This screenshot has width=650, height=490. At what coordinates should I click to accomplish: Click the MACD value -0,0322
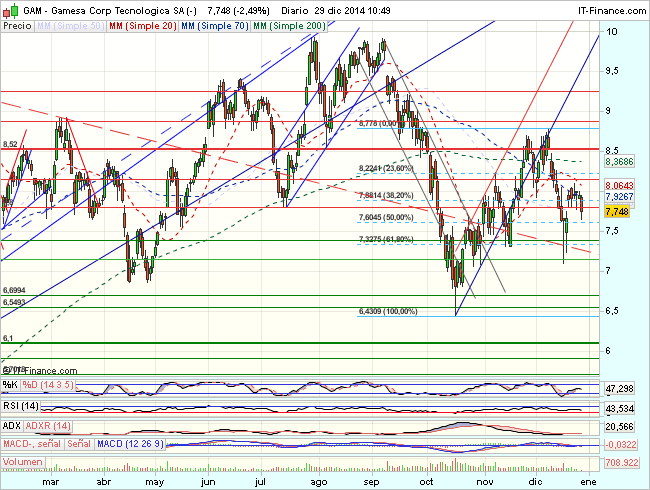click(x=621, y=445)
